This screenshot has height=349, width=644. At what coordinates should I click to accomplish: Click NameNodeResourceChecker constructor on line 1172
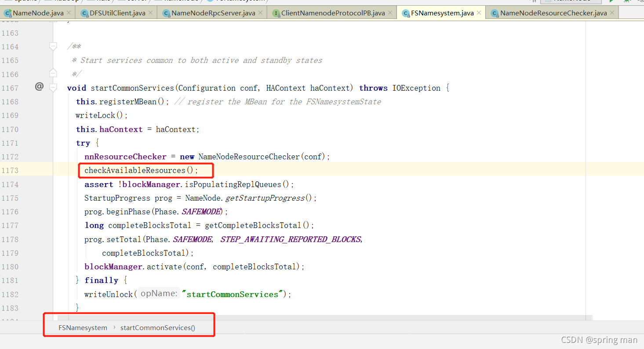pyautogui.click(x=249, y=157)
